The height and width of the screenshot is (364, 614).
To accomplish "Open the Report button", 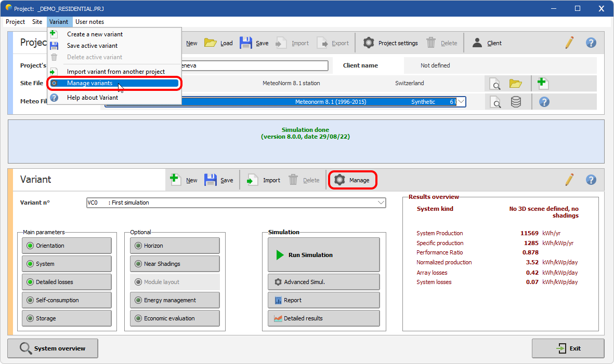I will [x=324, y=300].
